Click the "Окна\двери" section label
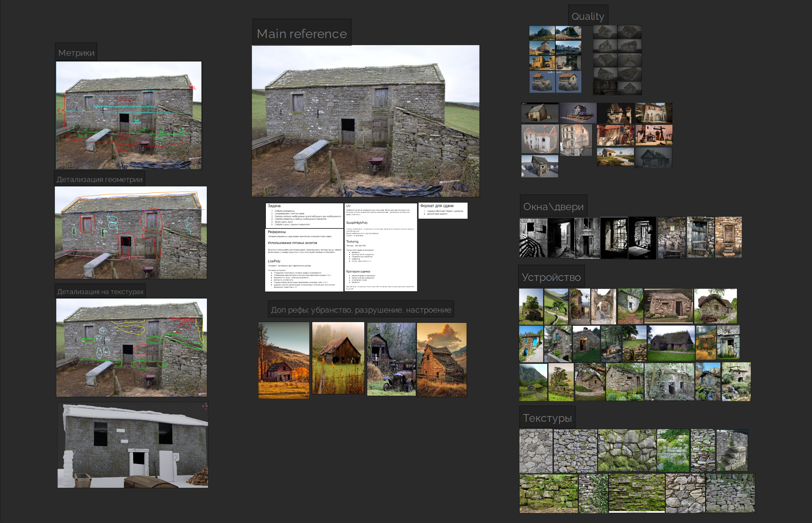 [x=553, y=206]
